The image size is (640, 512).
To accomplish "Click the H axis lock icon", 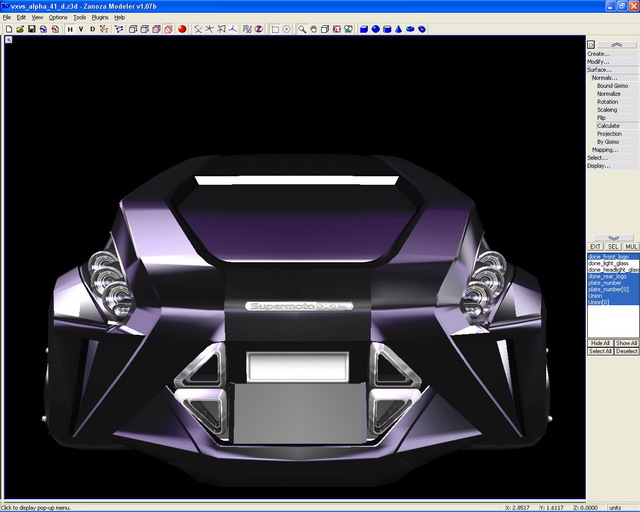I will 70,29.
